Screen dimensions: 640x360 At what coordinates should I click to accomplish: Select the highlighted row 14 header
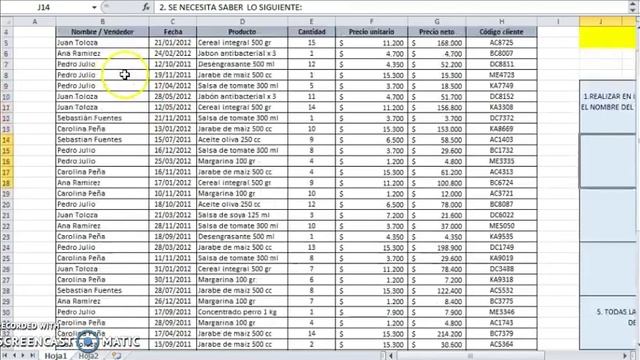[x=7, y=140]
